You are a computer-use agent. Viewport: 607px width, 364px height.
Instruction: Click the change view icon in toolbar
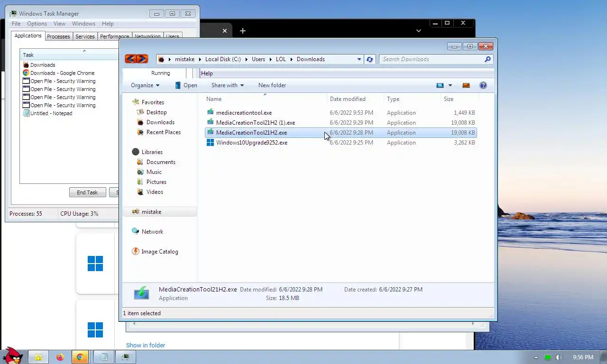[440, 85]
